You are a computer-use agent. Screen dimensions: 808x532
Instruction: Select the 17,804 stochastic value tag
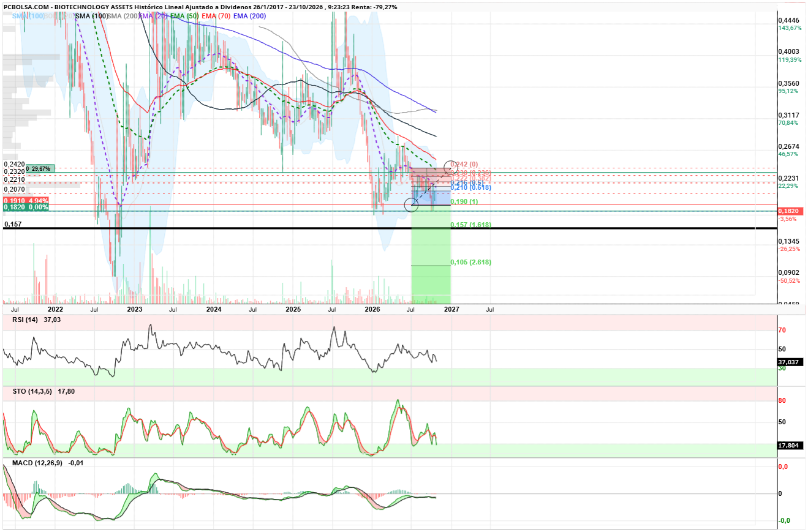tap(791, 446)
